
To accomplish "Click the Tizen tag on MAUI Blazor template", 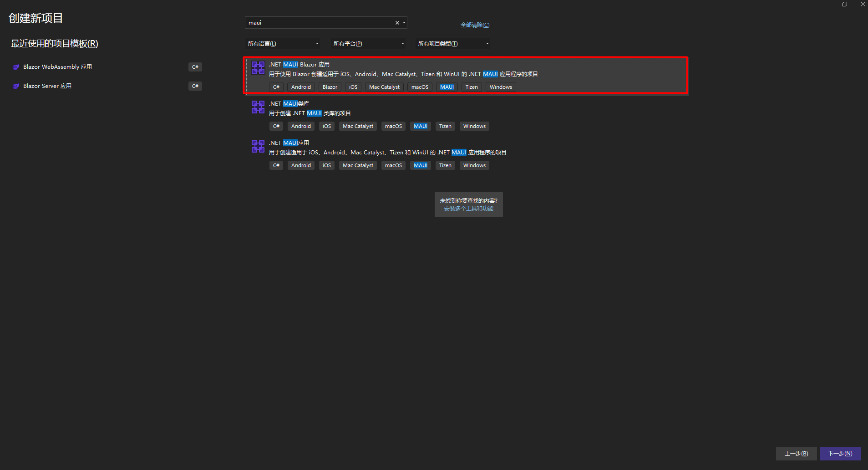I will click(472, 87).
